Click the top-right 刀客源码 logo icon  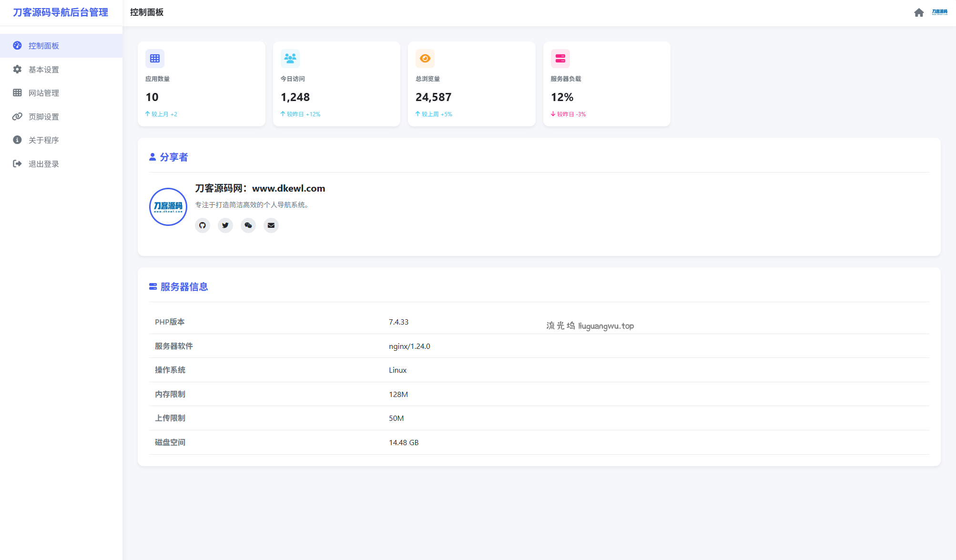point(940,12)
